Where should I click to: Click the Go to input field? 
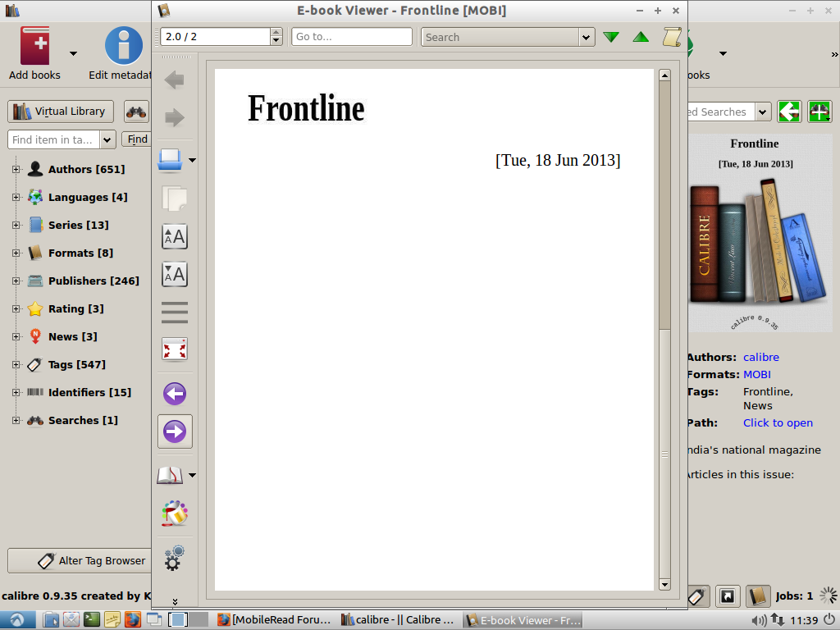(x=352, y=36)
